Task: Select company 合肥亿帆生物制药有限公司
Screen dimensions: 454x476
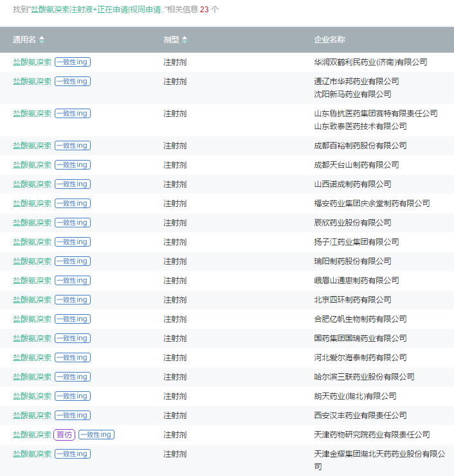Action: 360,319
